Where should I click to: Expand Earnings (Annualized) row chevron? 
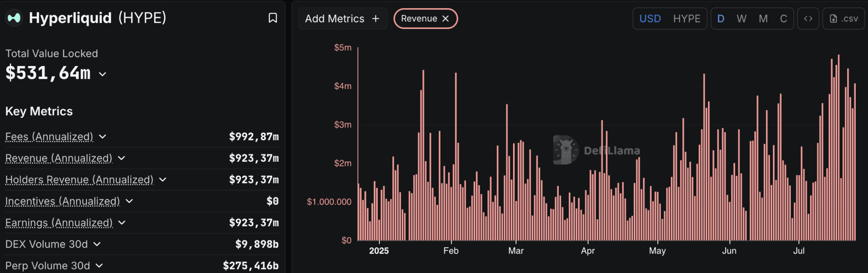(122, 223)
